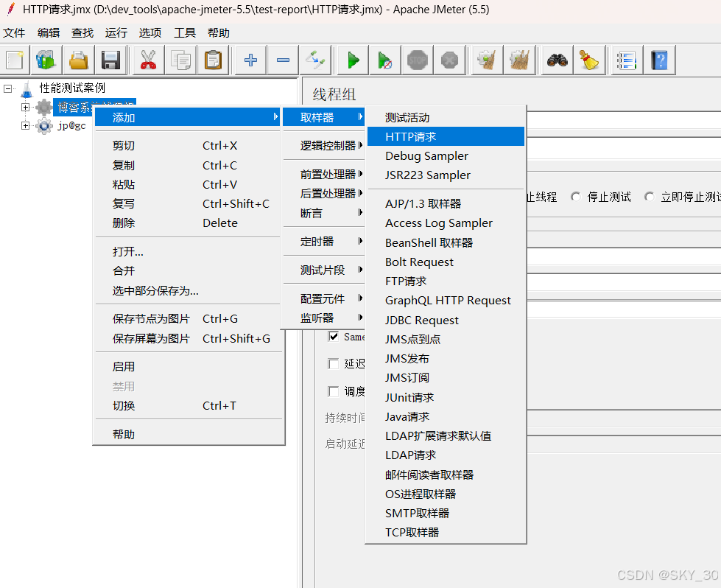Choose 剪切 from context menu
721x588 pixels.
pos(189,146)
